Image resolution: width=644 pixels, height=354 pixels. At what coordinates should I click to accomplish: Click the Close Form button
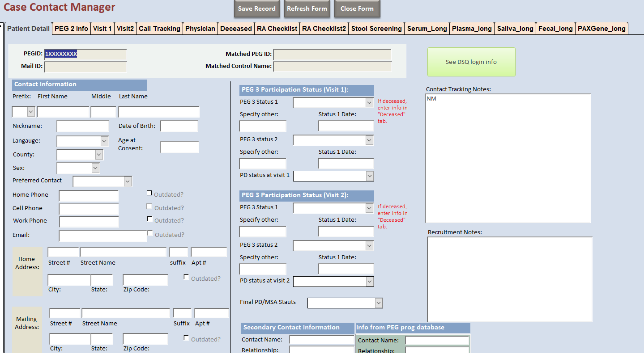click(357, 9)
